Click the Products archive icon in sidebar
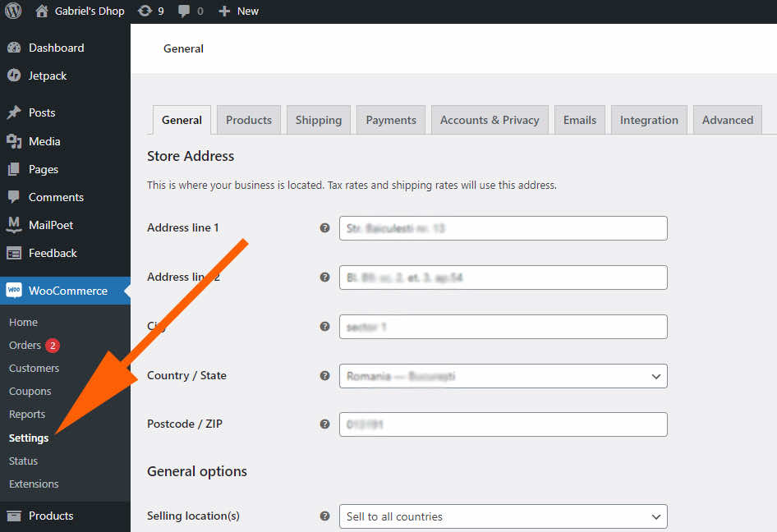777x532 pixels. click(x=14, y=516)
